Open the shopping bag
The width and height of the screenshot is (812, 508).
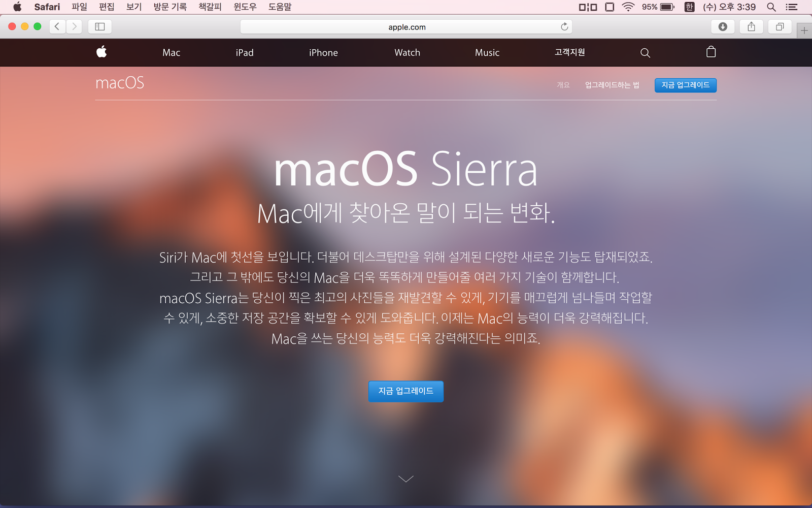[x=711, y=52]
